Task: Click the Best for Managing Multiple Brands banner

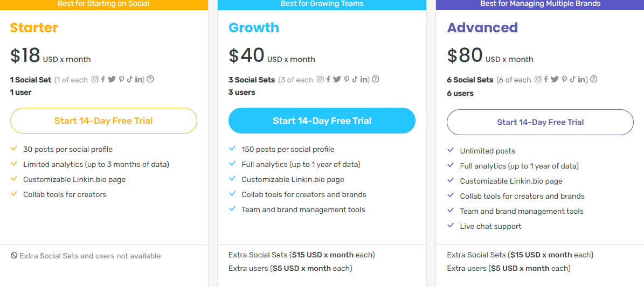Action: click(541, 4)
